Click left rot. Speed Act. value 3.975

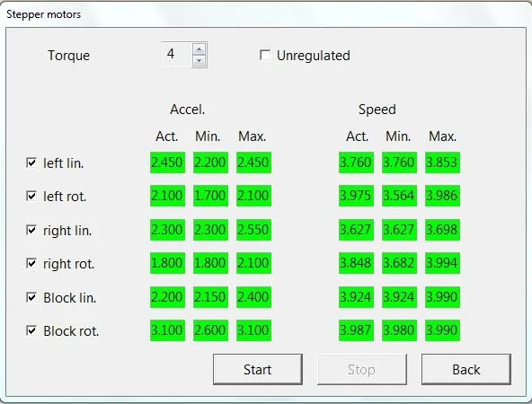point(356,196)
